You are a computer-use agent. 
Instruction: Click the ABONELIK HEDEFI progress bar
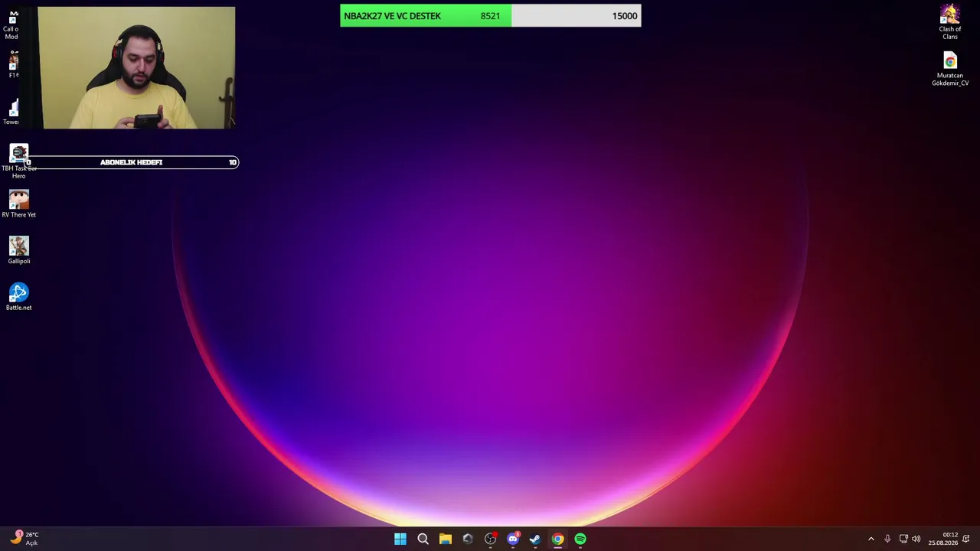click(132, 162)
